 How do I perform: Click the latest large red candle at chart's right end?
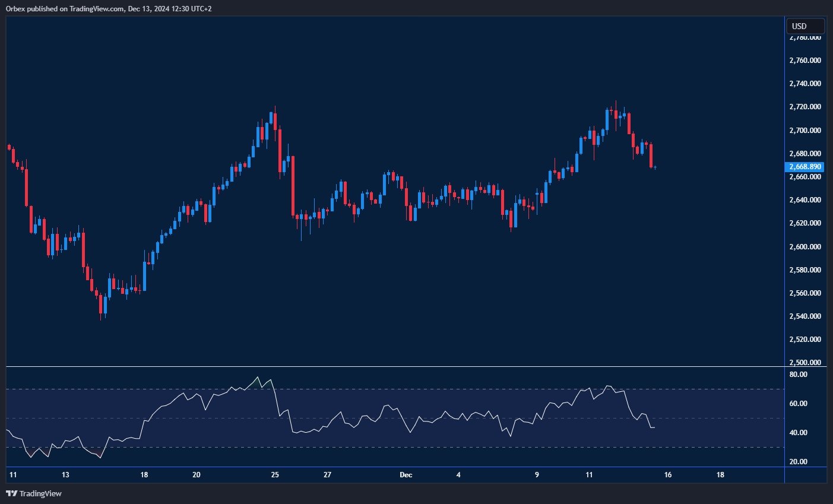tap(651, 156)
